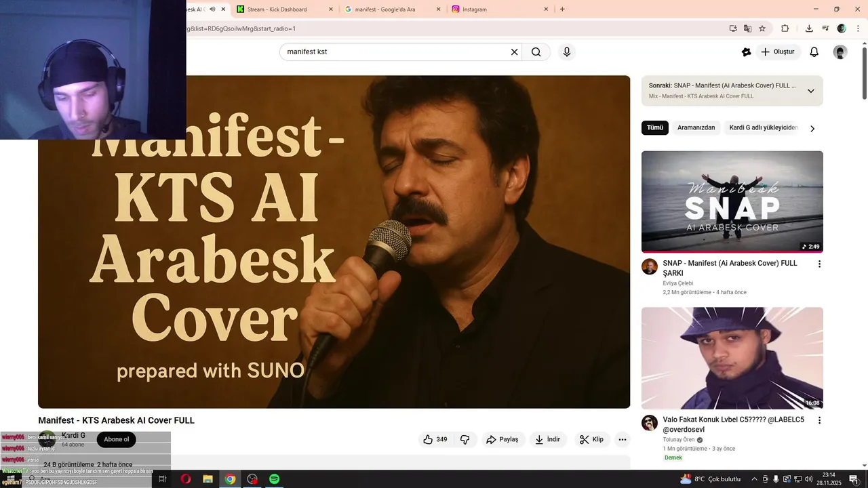This screenshot has width=868, height=488.
Task: Close the current YouTube tab
Action: click(223, 9)
